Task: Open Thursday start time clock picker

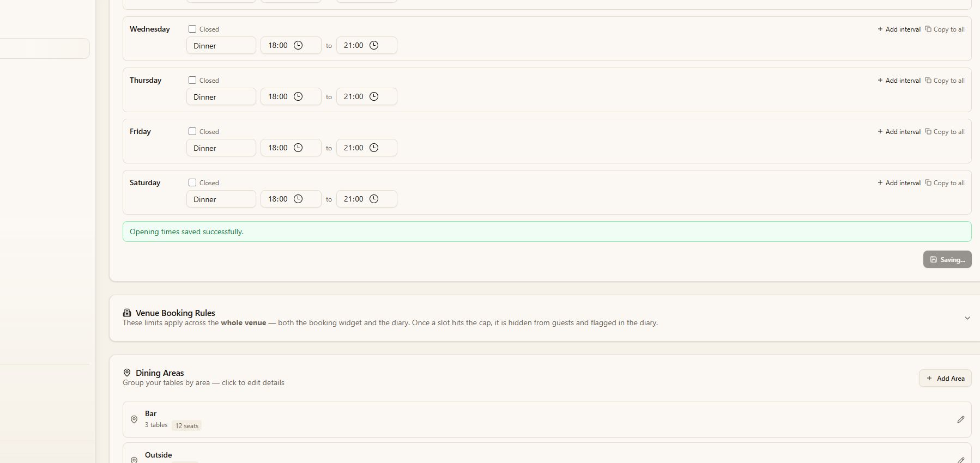Action: (x=298, y=96)
